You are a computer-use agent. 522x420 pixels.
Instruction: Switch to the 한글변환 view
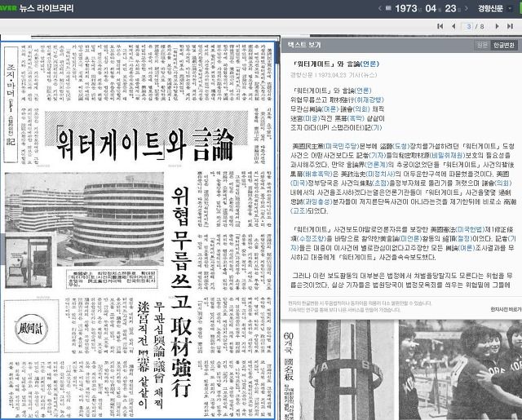(x=504, y=45)
